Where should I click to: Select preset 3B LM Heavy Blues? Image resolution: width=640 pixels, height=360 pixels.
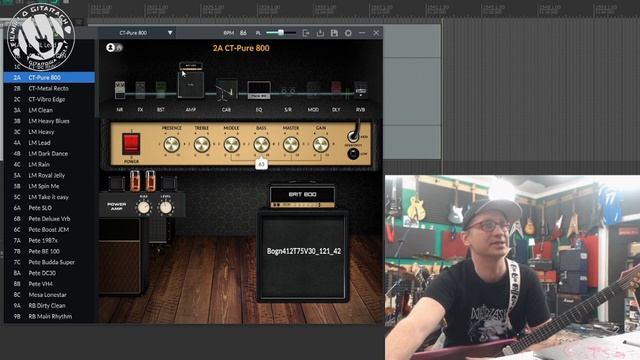(49, 121)
